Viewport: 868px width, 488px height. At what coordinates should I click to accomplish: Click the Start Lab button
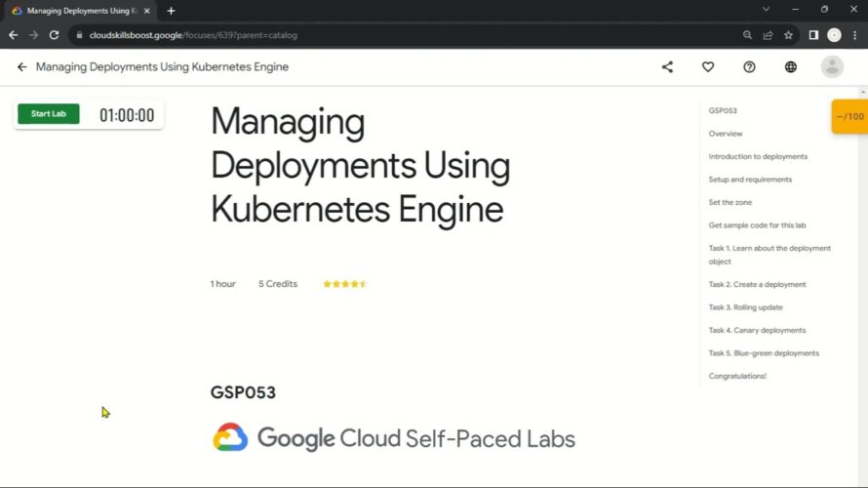[48, 113]
